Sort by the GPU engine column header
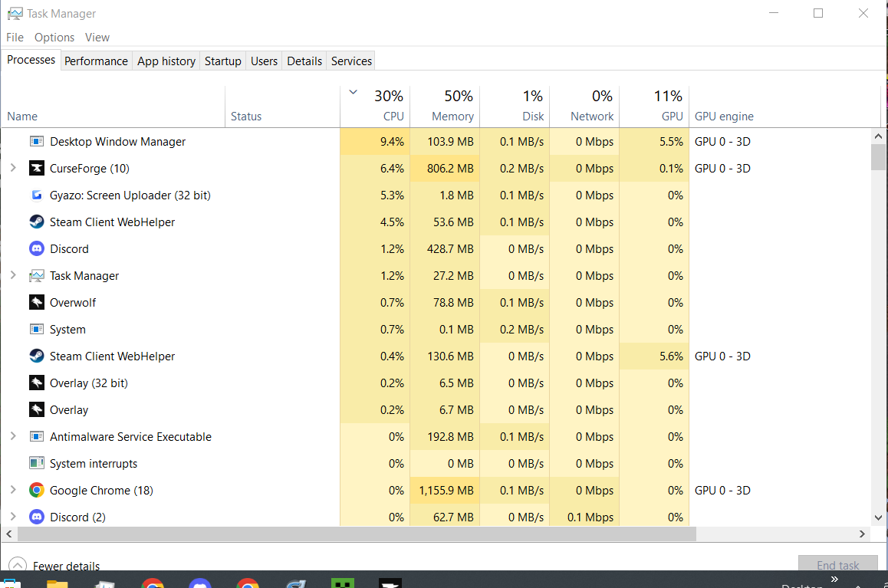Viewport: 888px width, 588px height. [785, 107]
